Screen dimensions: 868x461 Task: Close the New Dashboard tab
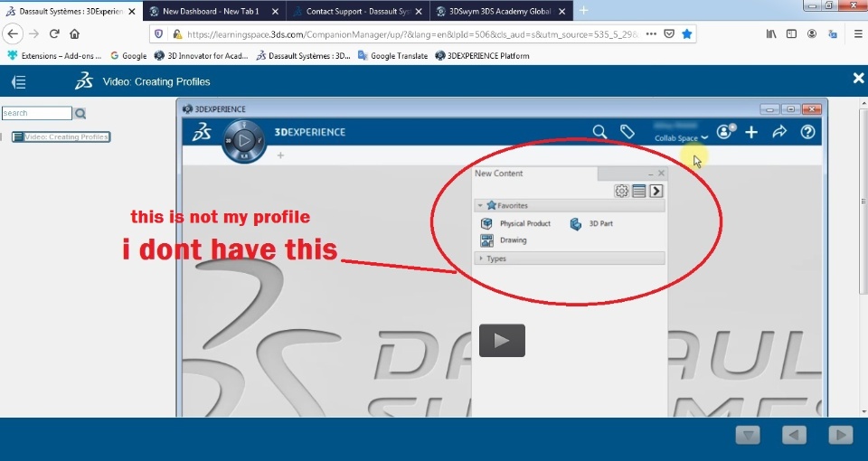275,11
